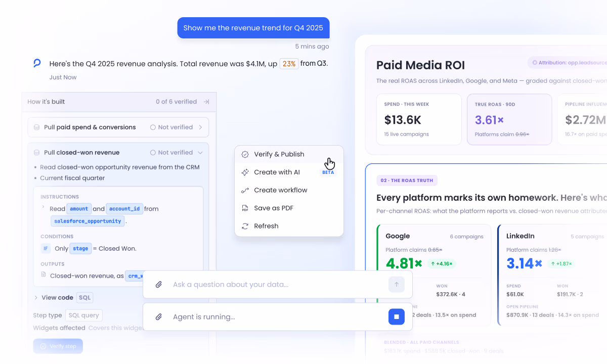Send the question with the arrow-up button
This screenshot has width=607, height=364.
[x=397, y=285]
